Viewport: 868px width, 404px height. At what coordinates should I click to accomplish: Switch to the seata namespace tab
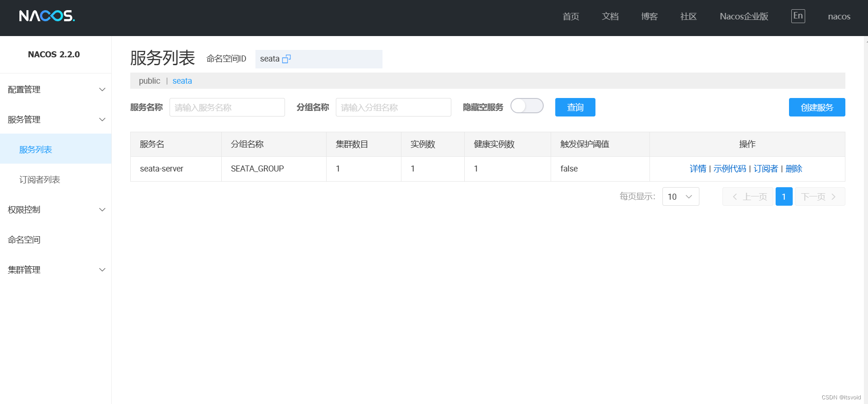pyautogui.click(x=182, y=81)
